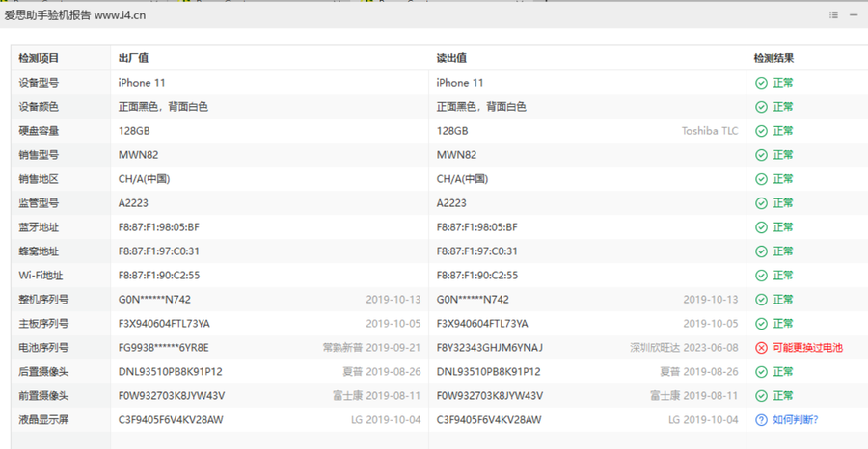
Task: Click the window title 爱思助手验机报告 www.i4.cn
Action: pyautogui.click(x=74, y=15)
